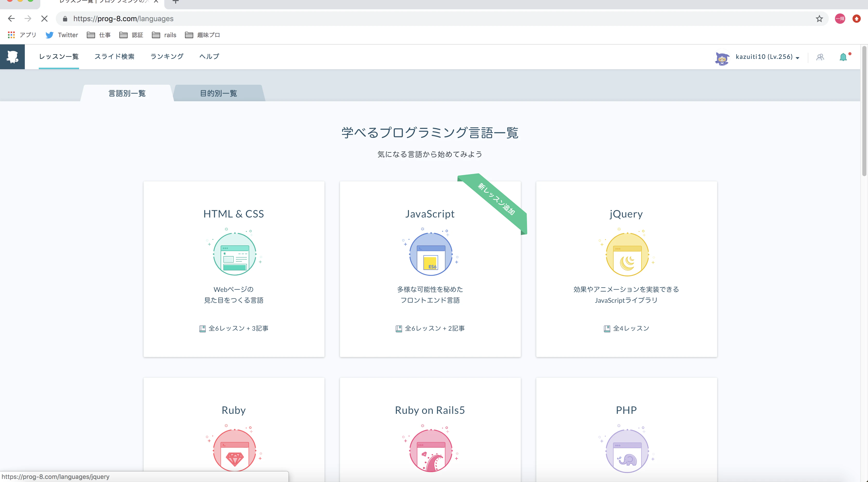Open the ランキング nav item
This screenshot has width=868, height=482.
(x=167, y=57)
